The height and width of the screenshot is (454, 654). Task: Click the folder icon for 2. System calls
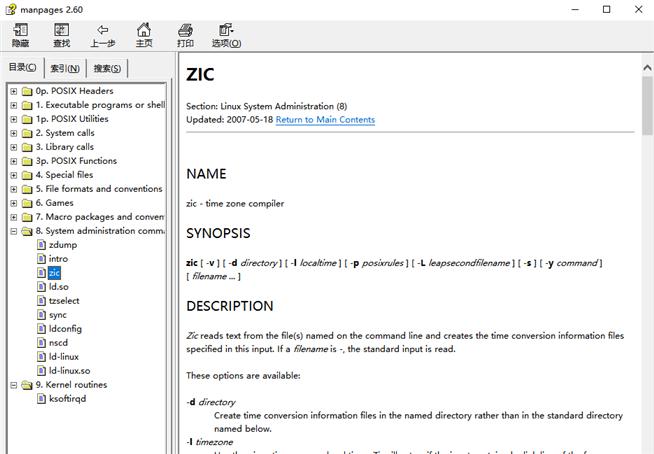point(27,133)
